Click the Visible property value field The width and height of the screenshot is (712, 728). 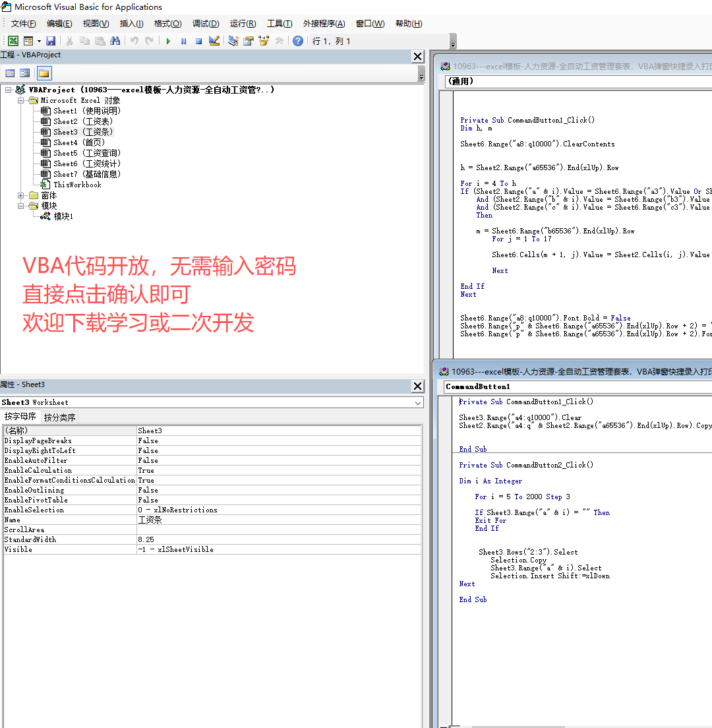click(278, 549)
